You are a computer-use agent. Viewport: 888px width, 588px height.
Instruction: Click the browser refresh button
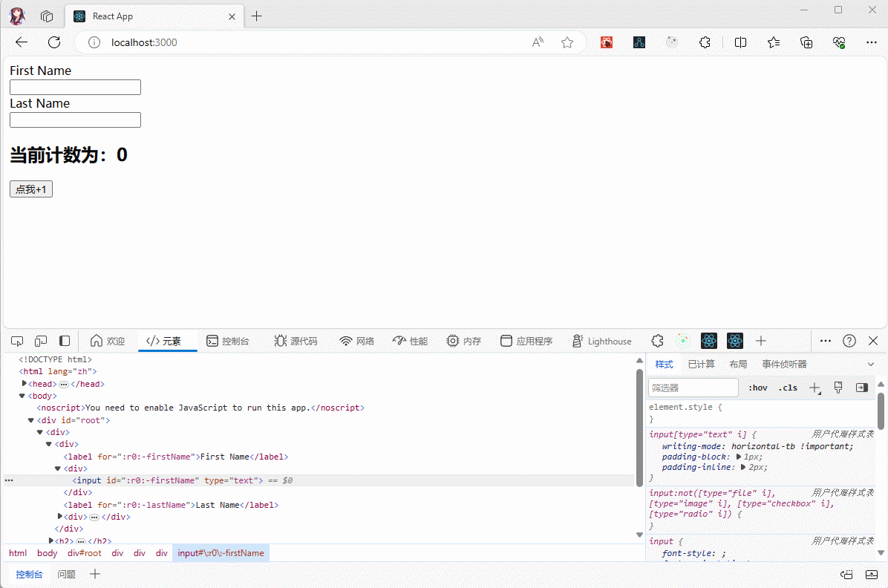point(54,42)
